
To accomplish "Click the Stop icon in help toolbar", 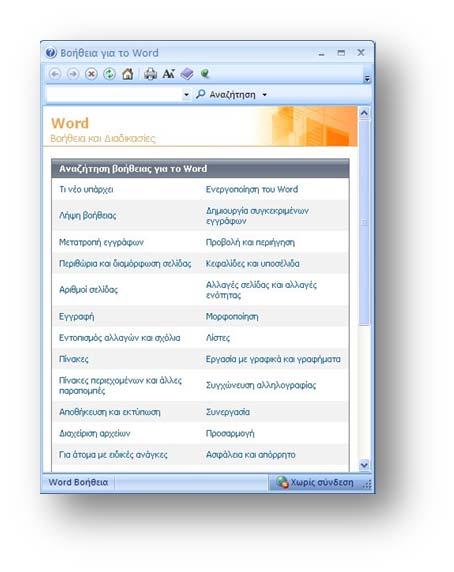I will pyautogui.click(x=91, y=74).
